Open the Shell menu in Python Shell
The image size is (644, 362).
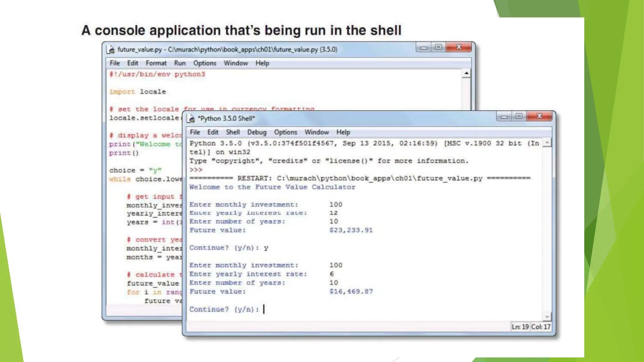click(233, 132)
